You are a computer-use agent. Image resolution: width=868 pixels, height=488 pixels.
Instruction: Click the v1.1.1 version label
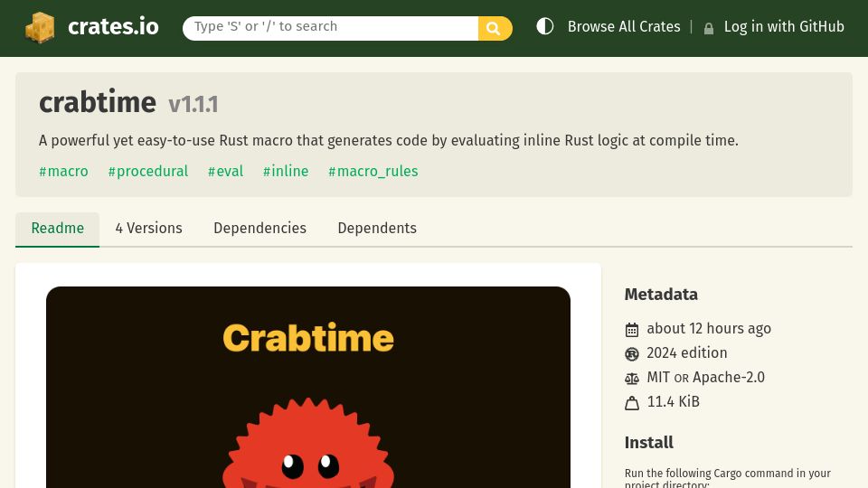pos(193,105)
